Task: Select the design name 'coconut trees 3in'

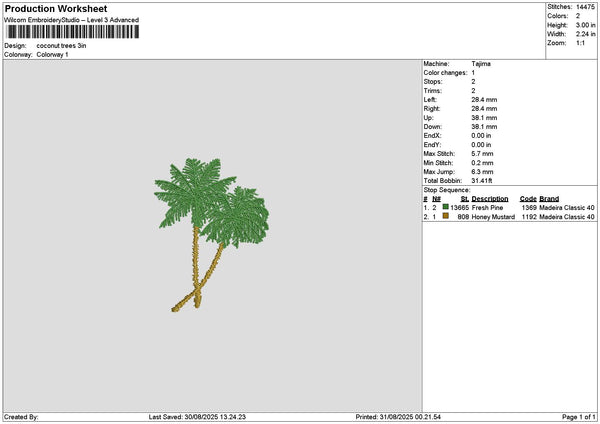Action: (61, 46)
